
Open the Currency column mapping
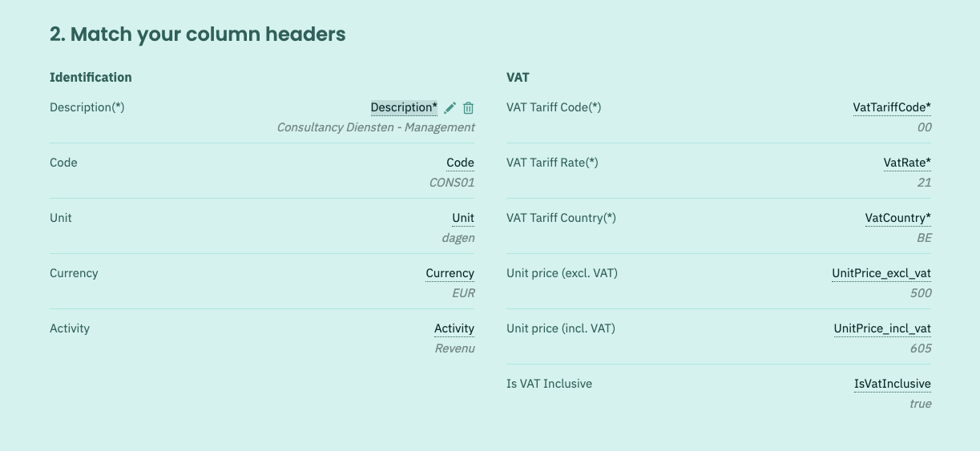tap(450, 273)
